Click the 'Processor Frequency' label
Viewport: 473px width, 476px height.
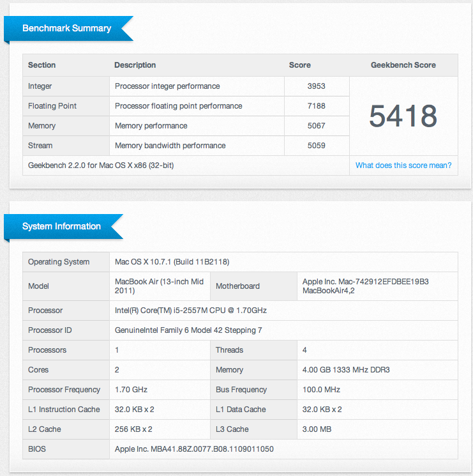coord(64,390)
